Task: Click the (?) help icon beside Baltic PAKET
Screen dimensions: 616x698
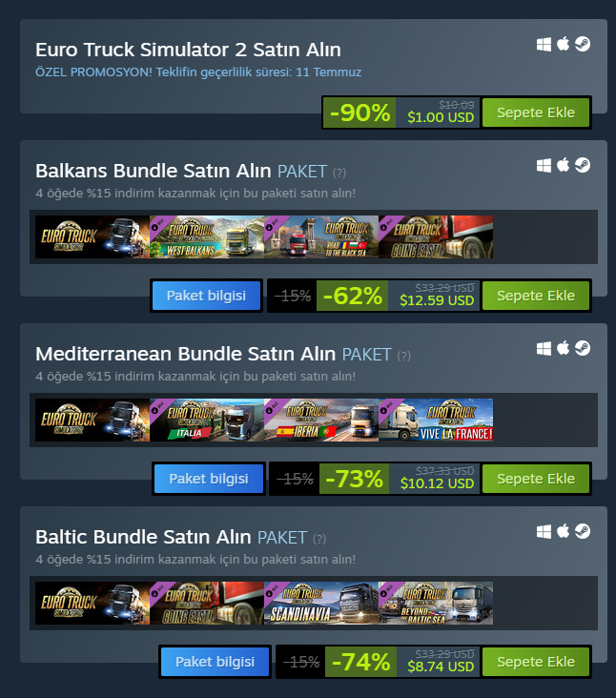Action: point(319,539)
